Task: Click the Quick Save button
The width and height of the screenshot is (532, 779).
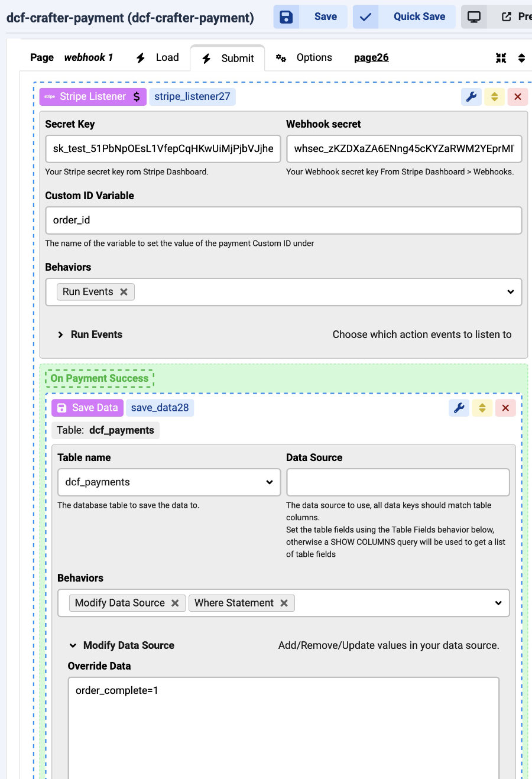Action: [x=404, y=17]
